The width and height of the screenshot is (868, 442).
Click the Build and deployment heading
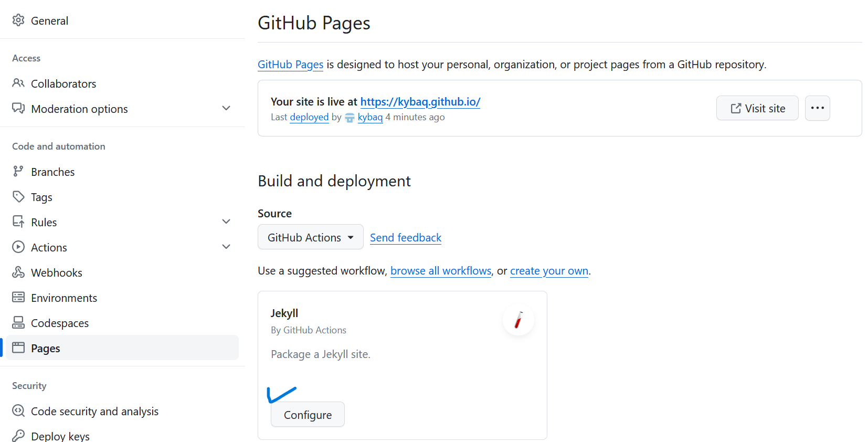click(x=334, y=181)
